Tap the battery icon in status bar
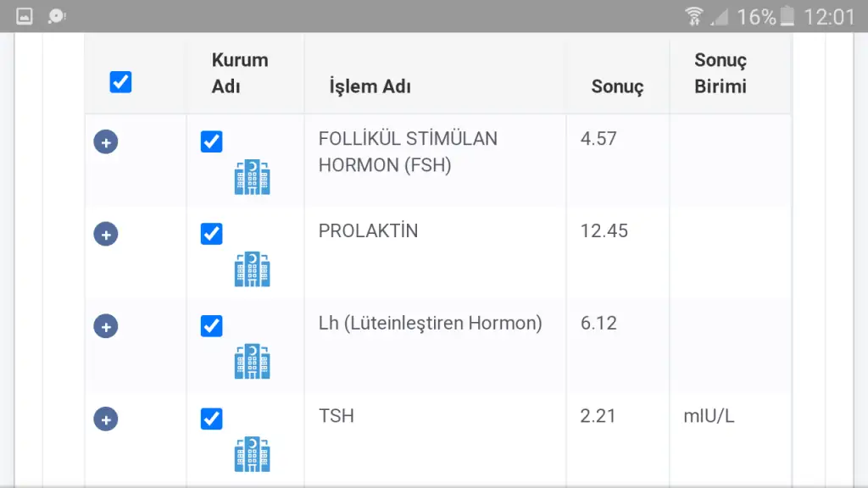 coord(787,16)
